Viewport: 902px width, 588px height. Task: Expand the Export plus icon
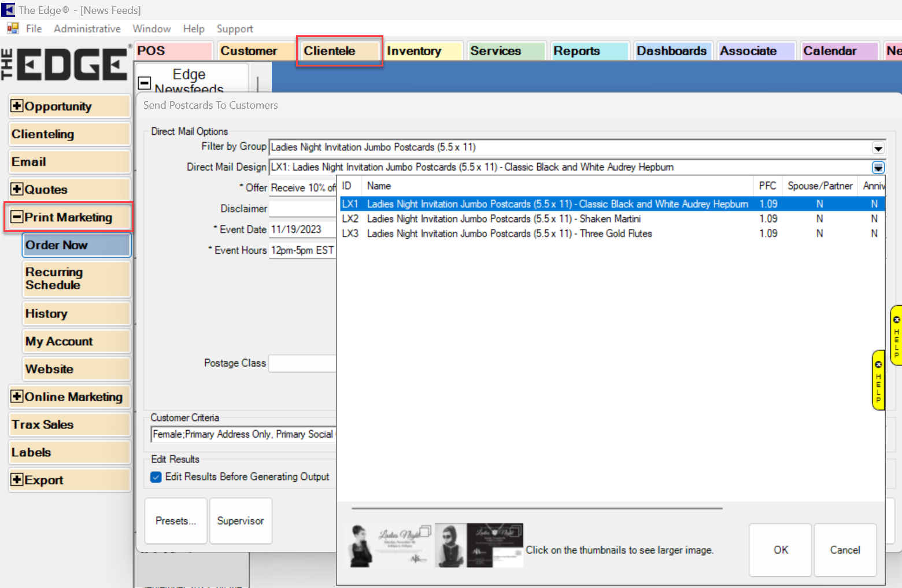pyautogui.click(x=17, y=480)
